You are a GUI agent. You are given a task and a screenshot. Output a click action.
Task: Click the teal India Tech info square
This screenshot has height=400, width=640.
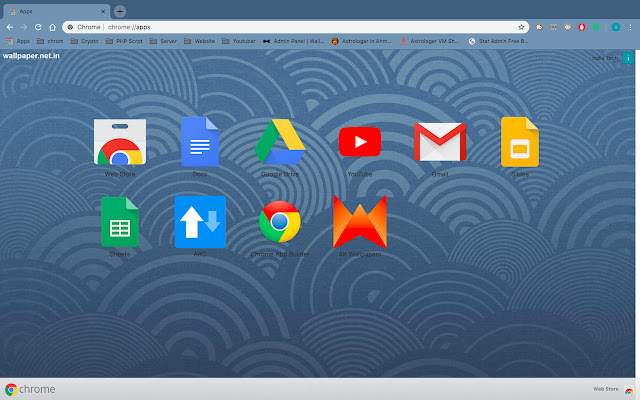coord(628,58)
